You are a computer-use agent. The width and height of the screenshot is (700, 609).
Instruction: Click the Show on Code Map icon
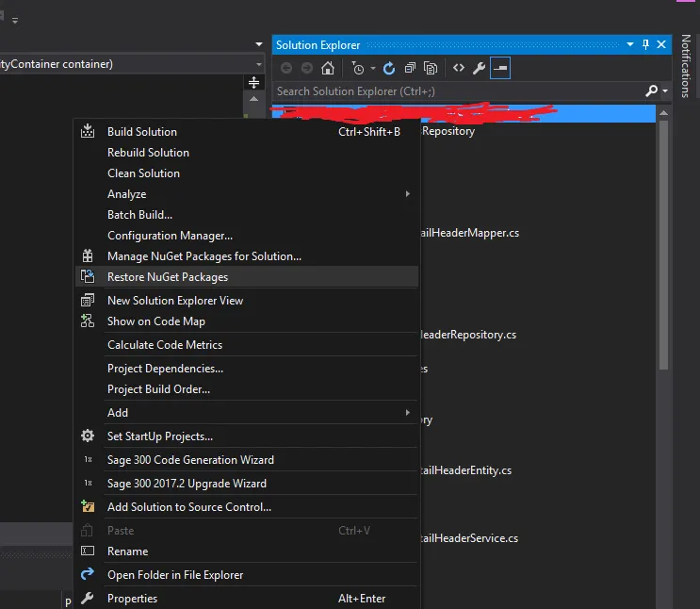tap(88, 321)
